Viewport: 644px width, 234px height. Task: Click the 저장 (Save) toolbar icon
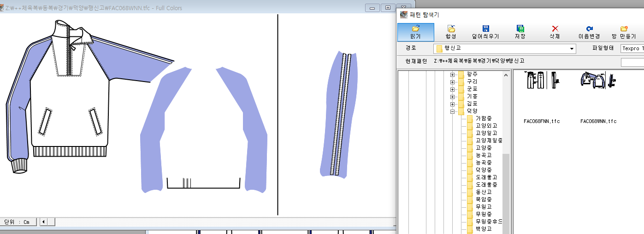[x=520, y=32]
